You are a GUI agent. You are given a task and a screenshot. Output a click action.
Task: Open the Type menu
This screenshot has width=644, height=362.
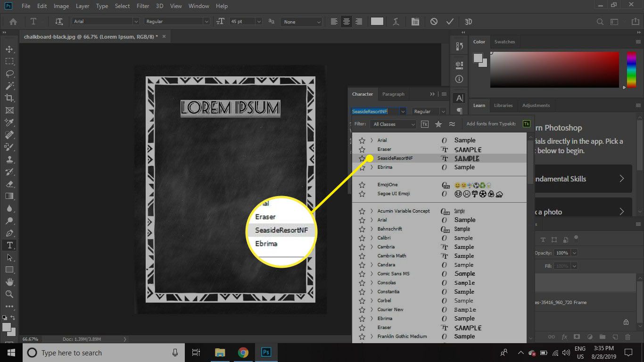102,6
